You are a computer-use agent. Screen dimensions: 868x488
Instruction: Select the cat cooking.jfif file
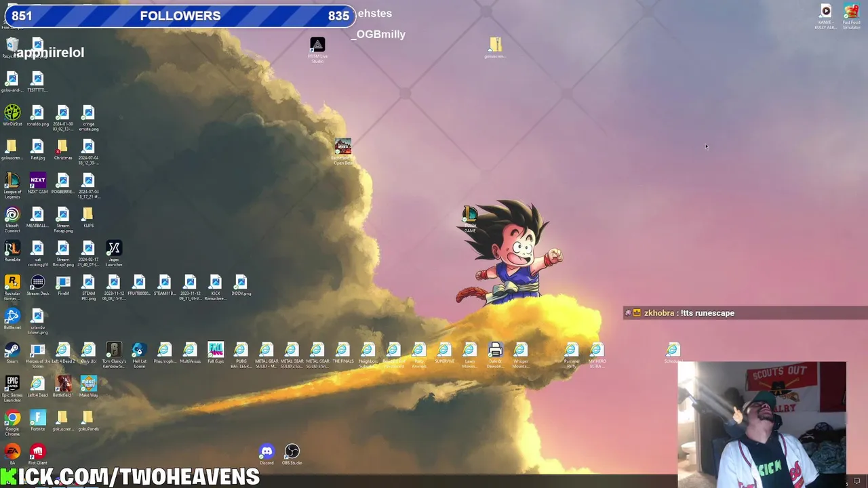[x=37, y=253]
